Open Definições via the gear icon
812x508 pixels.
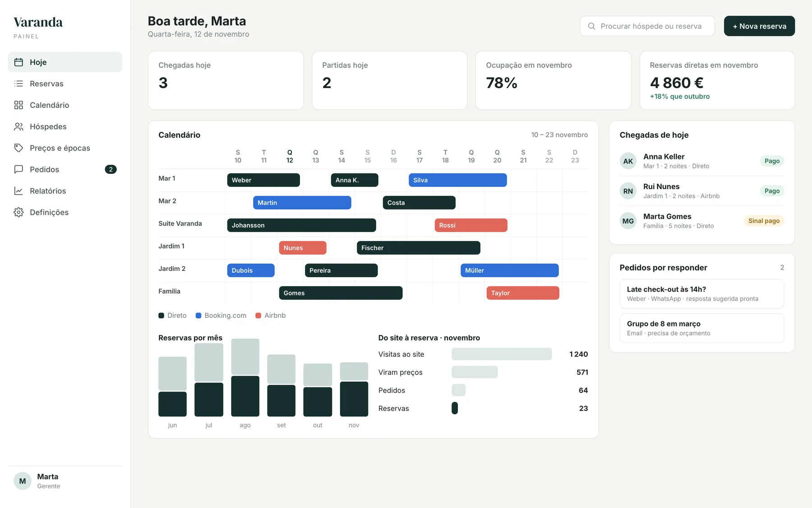coord(18,212)
